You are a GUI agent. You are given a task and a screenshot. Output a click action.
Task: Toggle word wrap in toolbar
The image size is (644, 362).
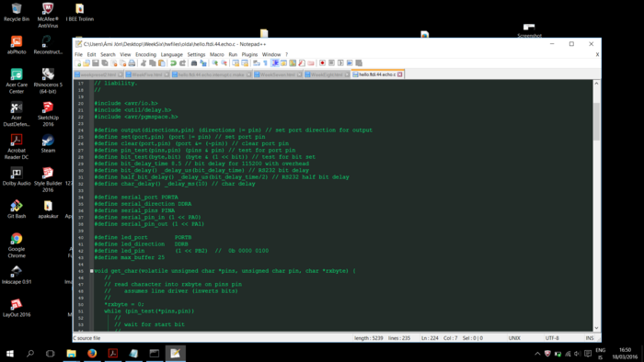[x=257, y=63]
